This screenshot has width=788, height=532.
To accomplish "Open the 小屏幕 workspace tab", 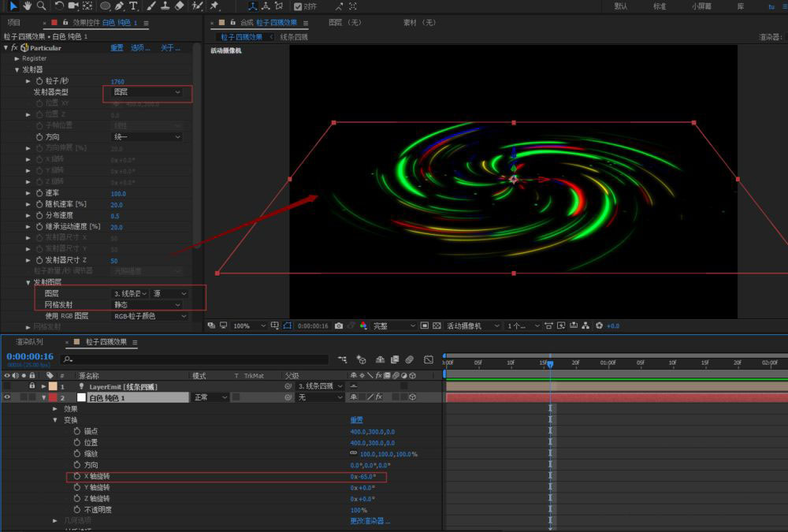I will pyautogui.click(x=701, y=6).
